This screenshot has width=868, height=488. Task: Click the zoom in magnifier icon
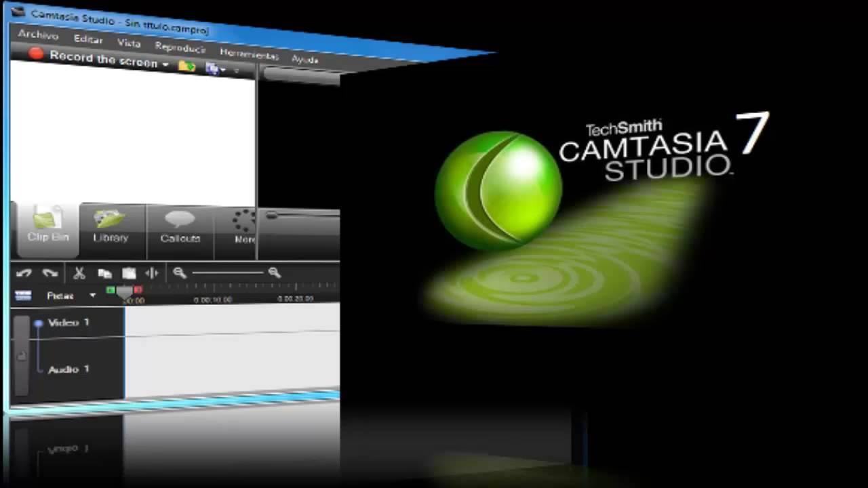point(274,272)
